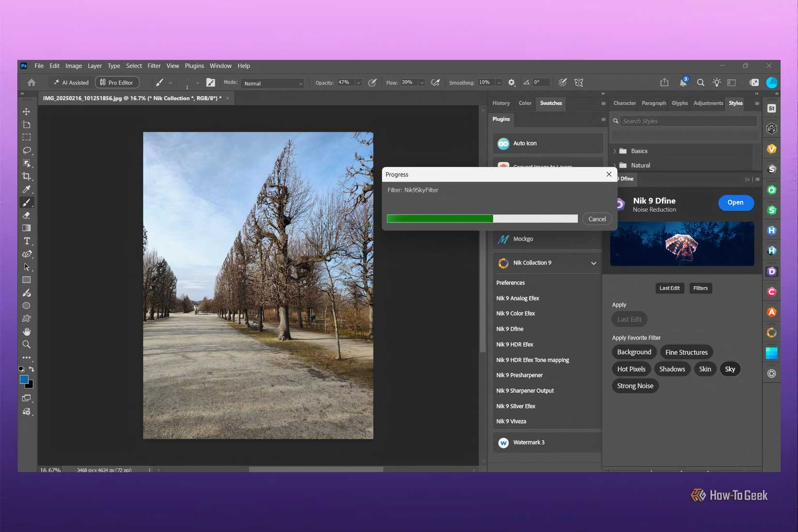Open the Plugins menu
Viewport: 798px width, 532px height.
[x=194, y=66]
